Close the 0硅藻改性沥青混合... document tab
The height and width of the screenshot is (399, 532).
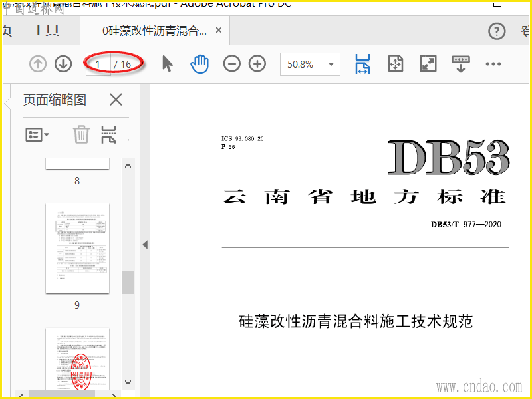click(x=219, y=30)
